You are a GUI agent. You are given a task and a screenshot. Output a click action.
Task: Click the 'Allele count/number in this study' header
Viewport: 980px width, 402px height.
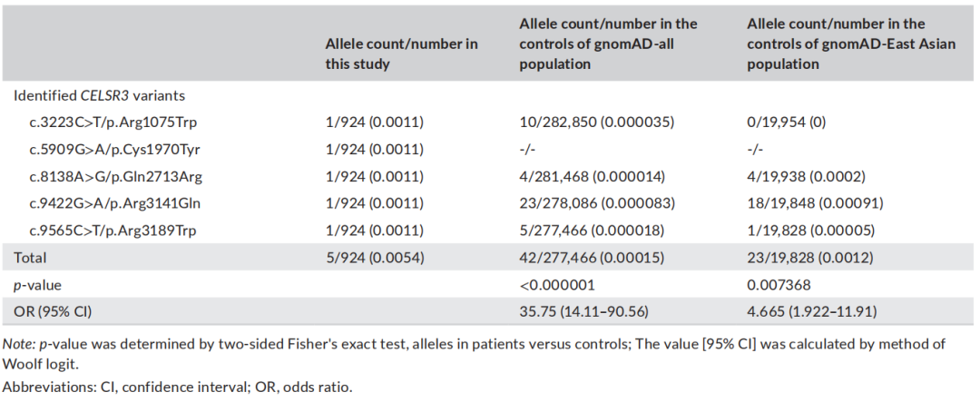(402, 54)
